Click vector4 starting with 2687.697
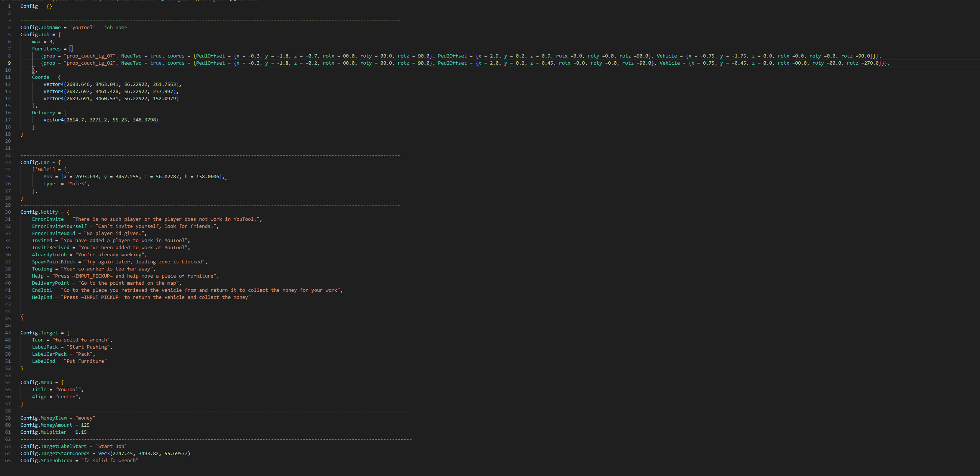Viewport: 980px width, 476px height. (x=111, y=91)
